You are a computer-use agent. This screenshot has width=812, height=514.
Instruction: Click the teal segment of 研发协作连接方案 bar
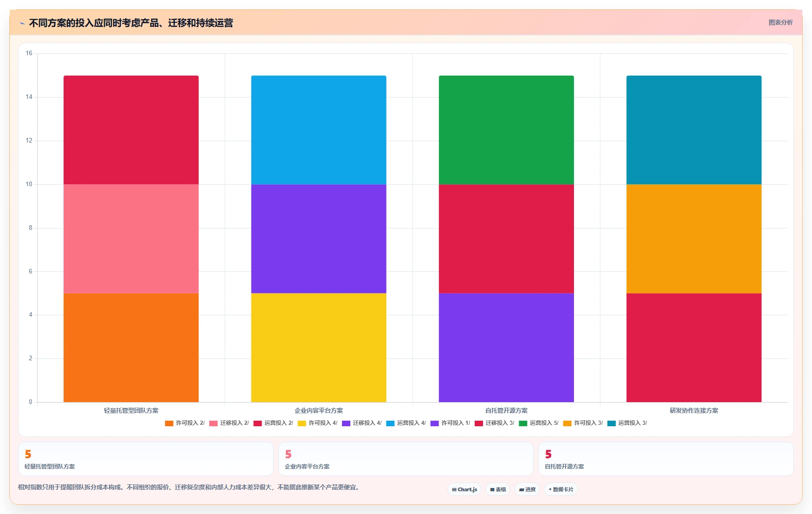pos(694,130)
